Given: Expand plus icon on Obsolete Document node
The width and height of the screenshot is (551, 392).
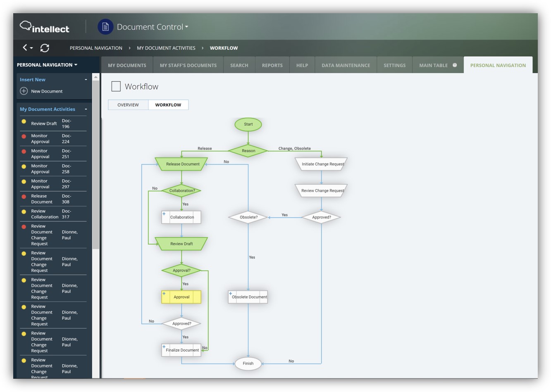Looking at the screenshot, I should [231, 294].
